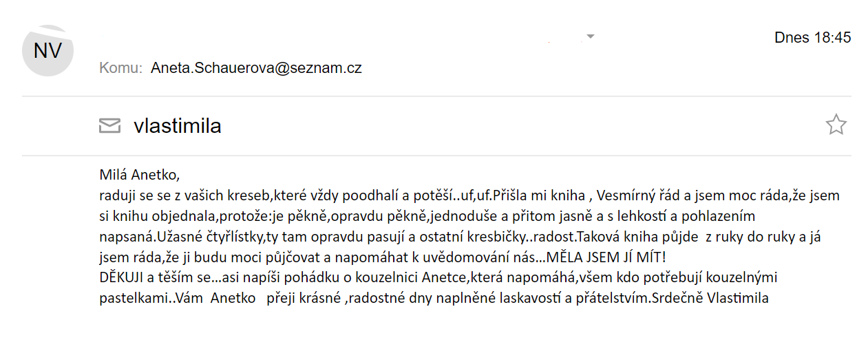This screenshot has height=340, width=868.
Task: Click the body line starting 'raduji se se'
Action: point(469,195)
